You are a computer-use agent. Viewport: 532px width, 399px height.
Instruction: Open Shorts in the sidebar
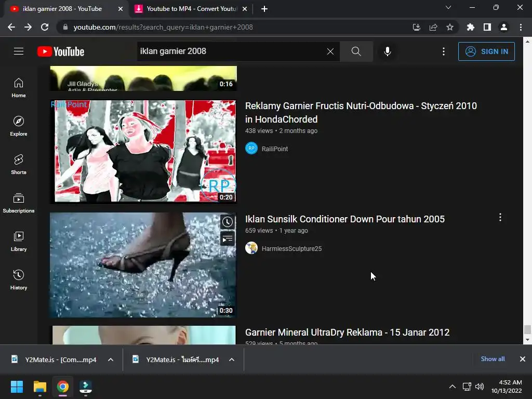pos(19,165)
